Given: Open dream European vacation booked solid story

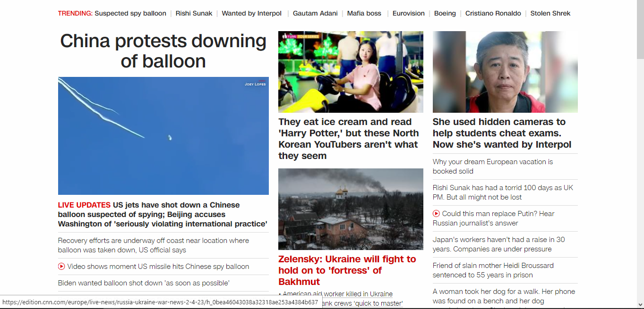Looking at the screenshot, I should (493, 167).
